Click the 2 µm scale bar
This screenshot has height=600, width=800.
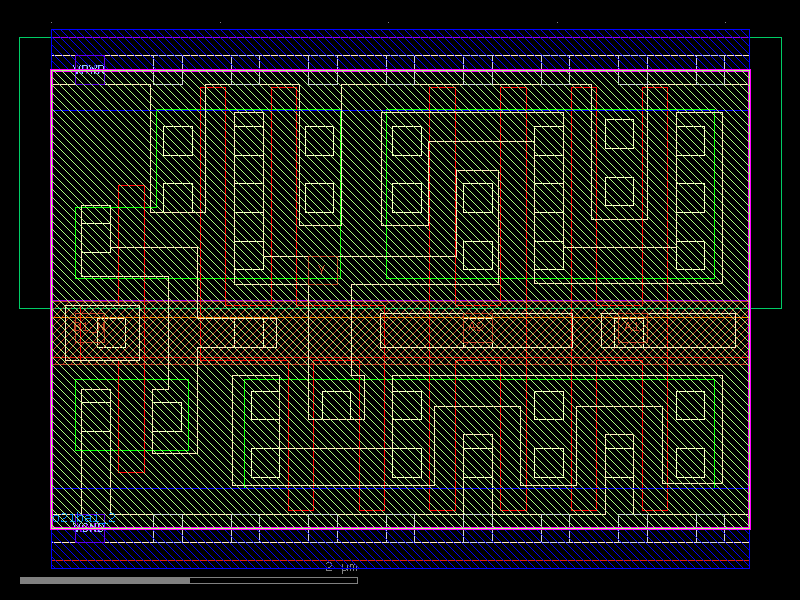[x=340, y=567]
